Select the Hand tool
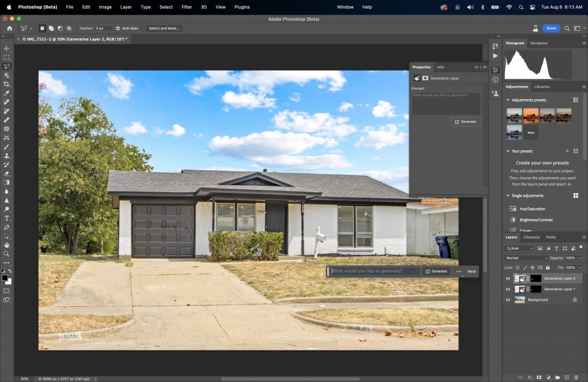Image resolution: width=588 pixels, height=382 pixels. pos(6,245)
